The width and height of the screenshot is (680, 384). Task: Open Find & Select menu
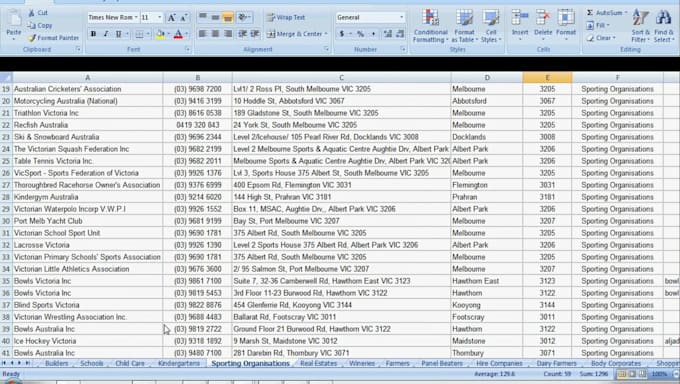[x=664, y=26]
